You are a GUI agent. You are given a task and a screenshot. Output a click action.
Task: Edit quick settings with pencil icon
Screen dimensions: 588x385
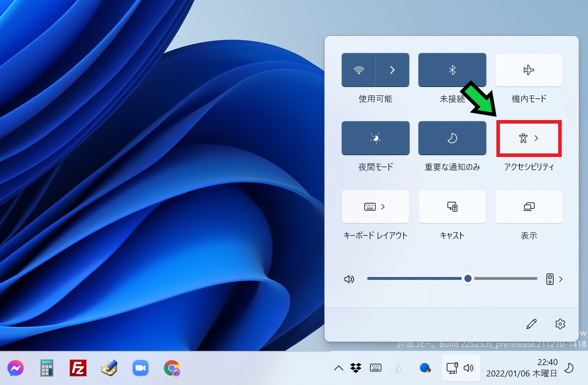[531, 324]
